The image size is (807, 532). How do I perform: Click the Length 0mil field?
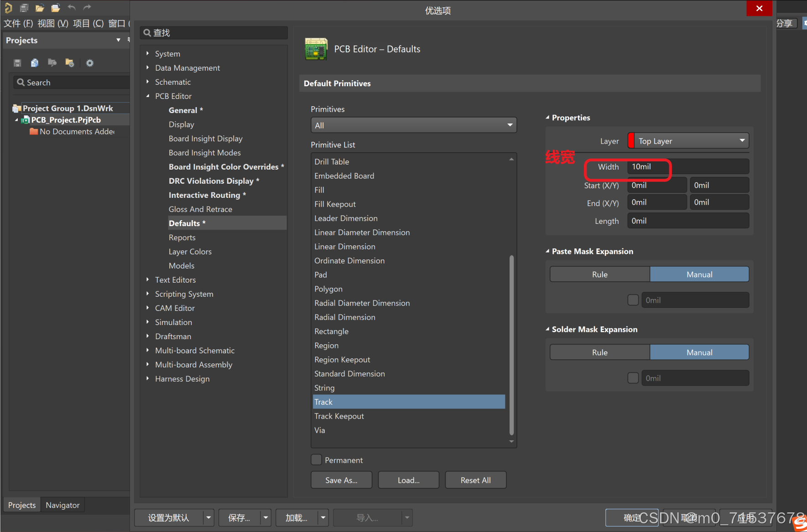(x=688, y=221)
